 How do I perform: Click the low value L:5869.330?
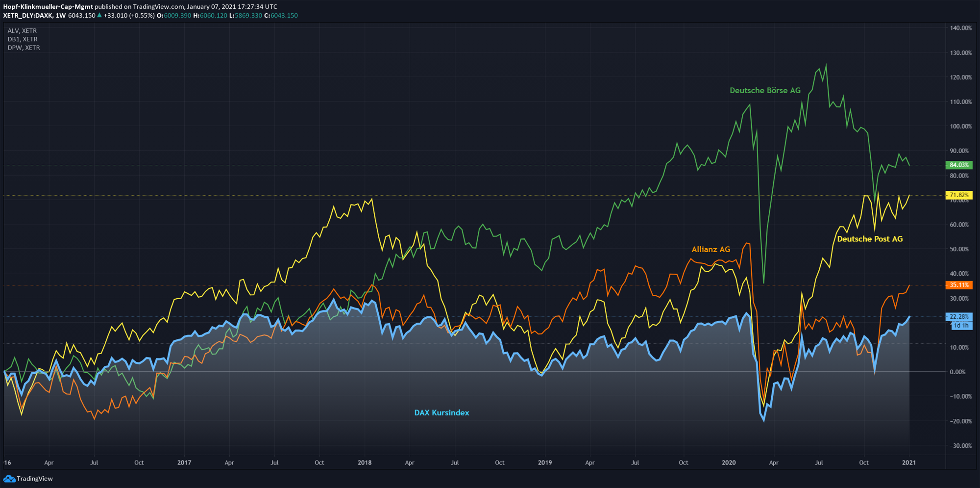pos(245,16)
